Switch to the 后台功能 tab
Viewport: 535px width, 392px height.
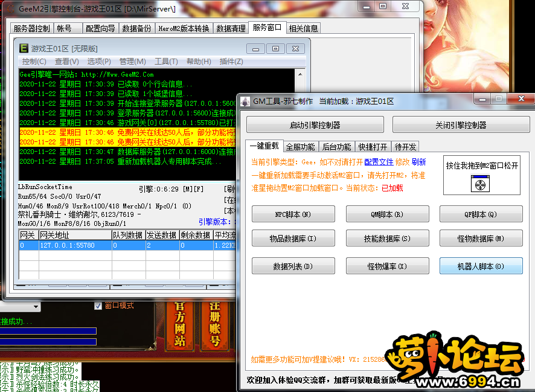pos(337,147)
